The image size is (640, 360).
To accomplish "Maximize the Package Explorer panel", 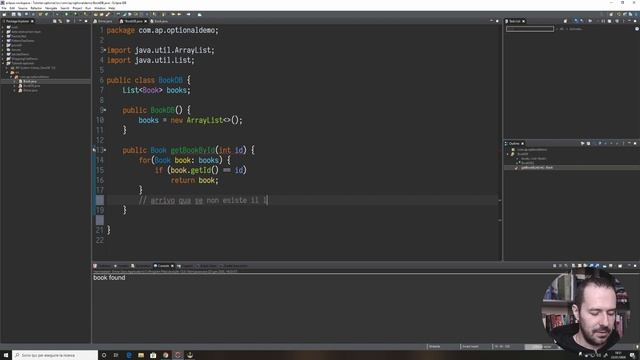I will tap(86, 21).
